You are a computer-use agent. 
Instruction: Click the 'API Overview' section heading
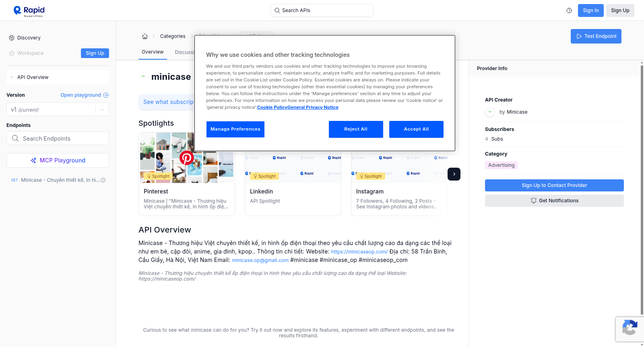tap(165, 230)
